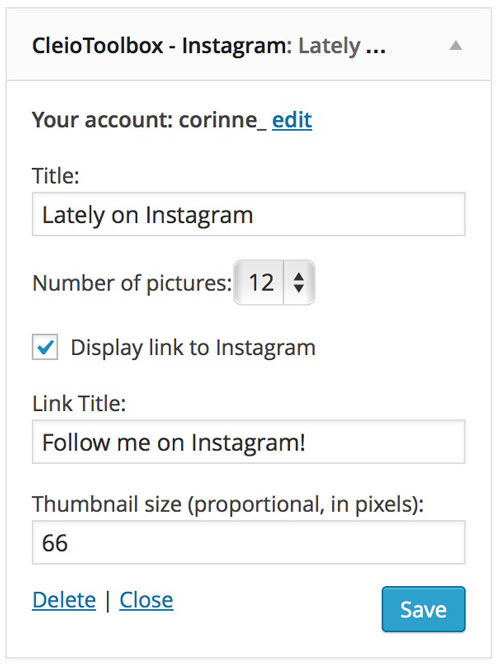
Task: Uncheck the Display link to Instagram checkbox
Action: (45, 347)
